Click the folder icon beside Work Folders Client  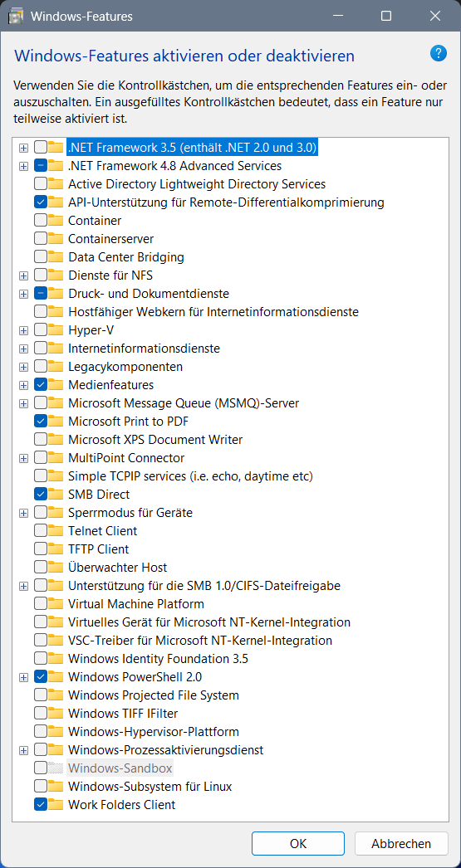point(56,805)
